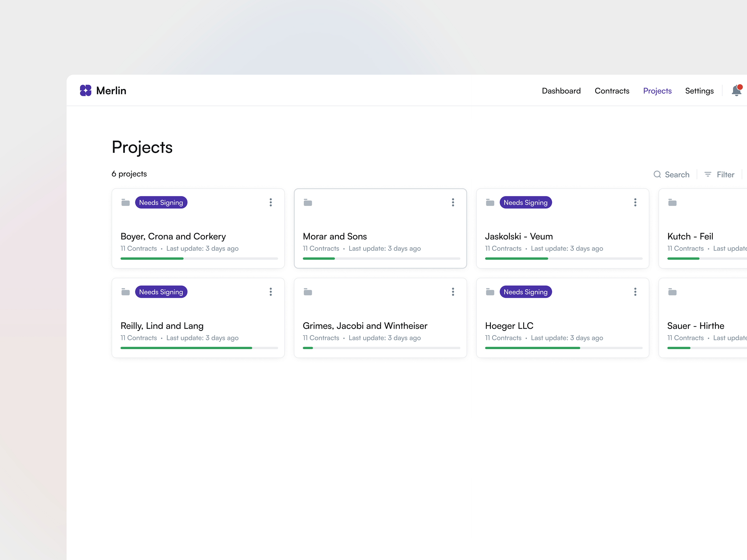This screenshot has height=560, width=747.
Task: Click the folder icon on Hoeger LLC
Action: click(490, 292)
